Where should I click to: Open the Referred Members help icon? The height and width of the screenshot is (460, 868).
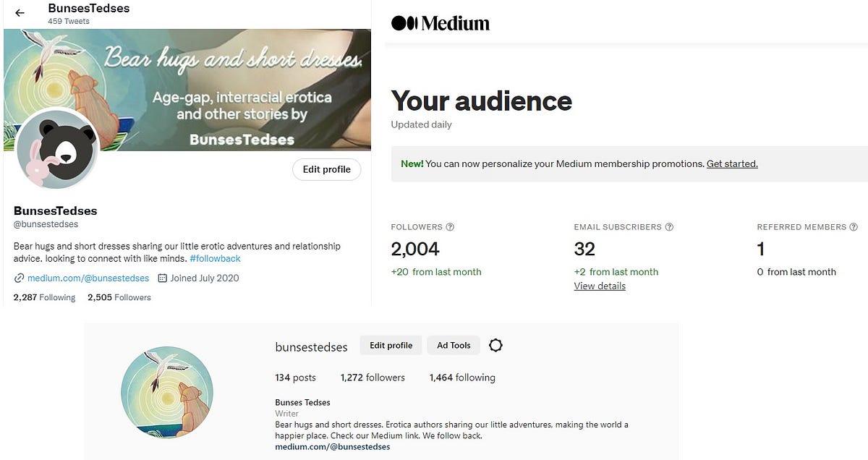853,226
